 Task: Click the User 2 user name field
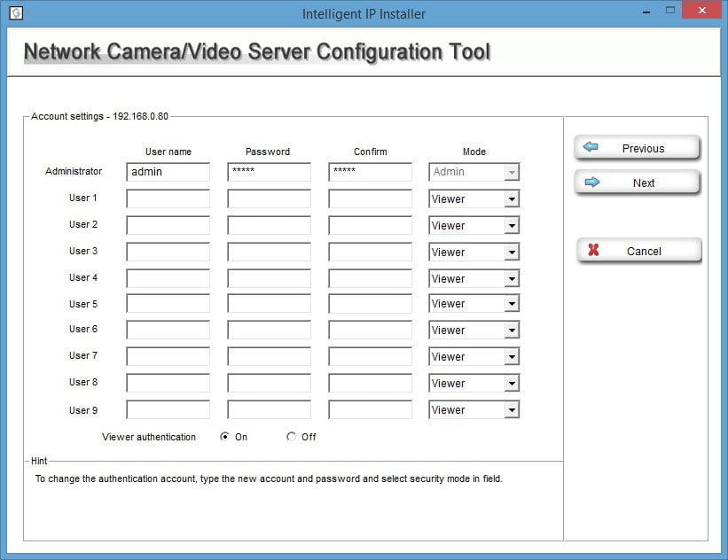[168, 225]
